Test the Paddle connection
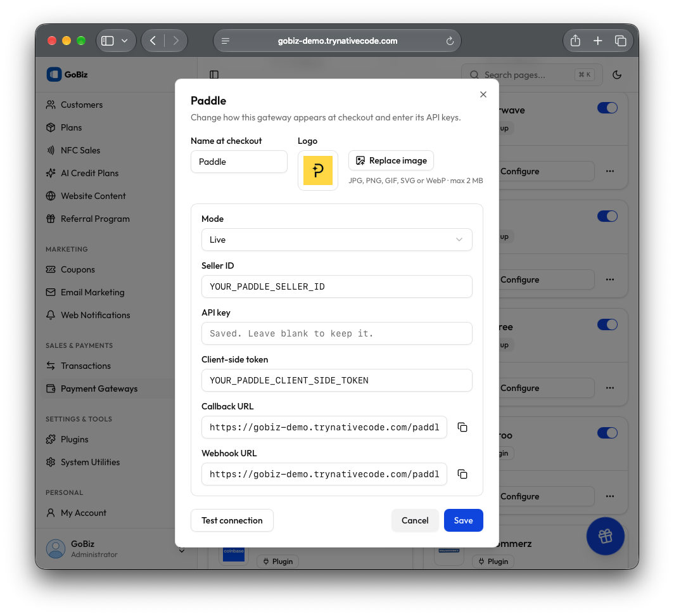 point(232,520)
